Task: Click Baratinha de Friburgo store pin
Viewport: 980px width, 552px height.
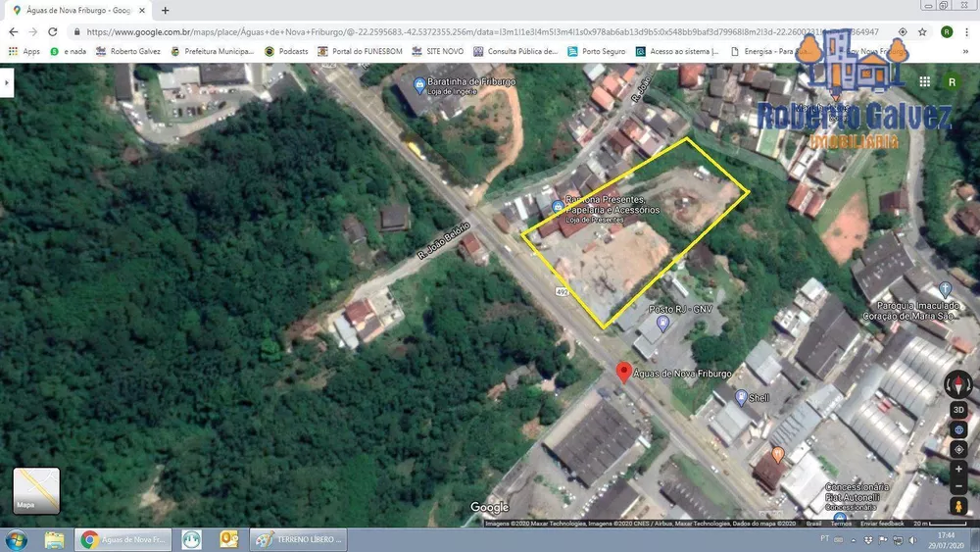Action: (420, 83)
